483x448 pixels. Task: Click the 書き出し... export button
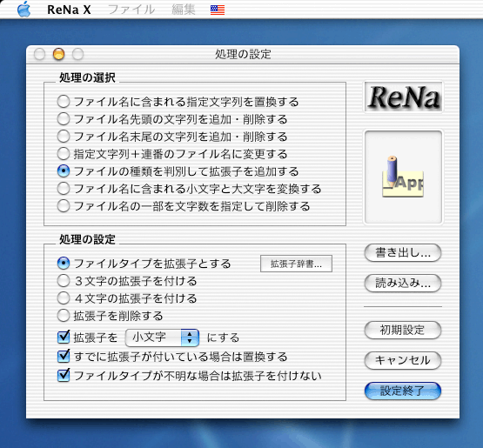click(x=403, y=253)
